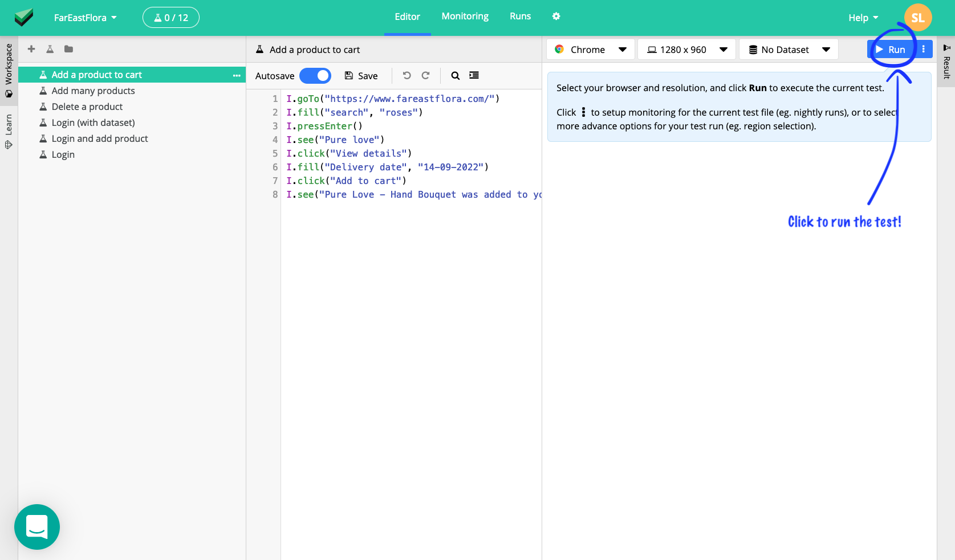Click the indent format code icon

tap(474, 75)
